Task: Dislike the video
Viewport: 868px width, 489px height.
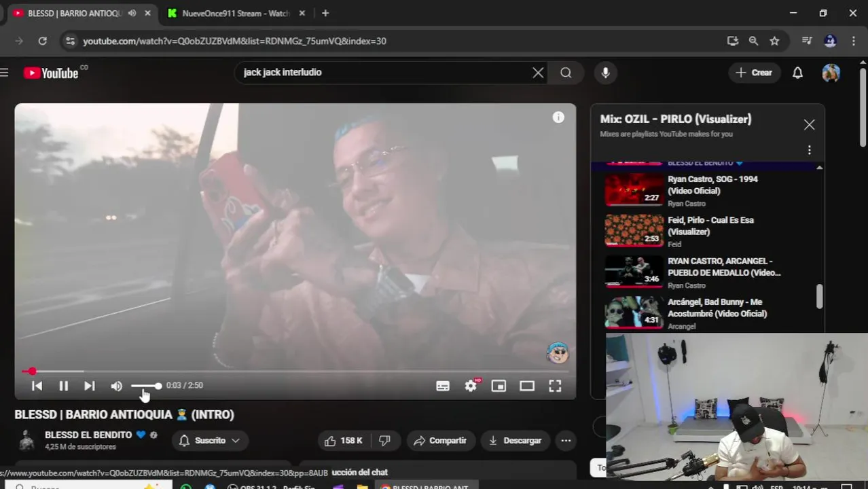Action: point(385,441)
